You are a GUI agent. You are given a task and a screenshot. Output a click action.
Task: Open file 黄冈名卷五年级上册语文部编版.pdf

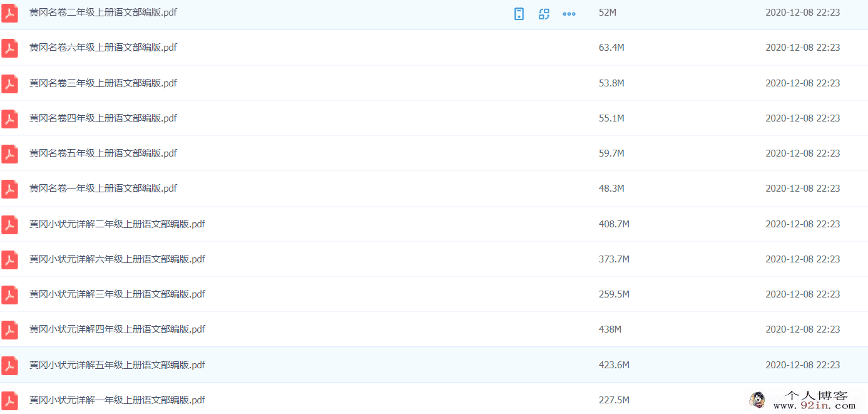tap(103, 153)
